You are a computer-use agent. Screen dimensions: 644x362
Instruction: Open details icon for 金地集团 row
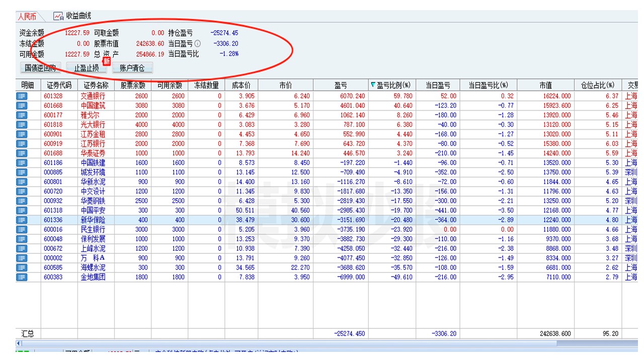coord(22,277)
